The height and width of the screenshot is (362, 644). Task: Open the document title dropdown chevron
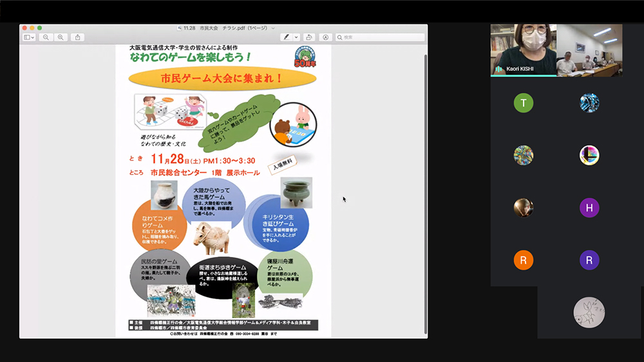(273, 28)
